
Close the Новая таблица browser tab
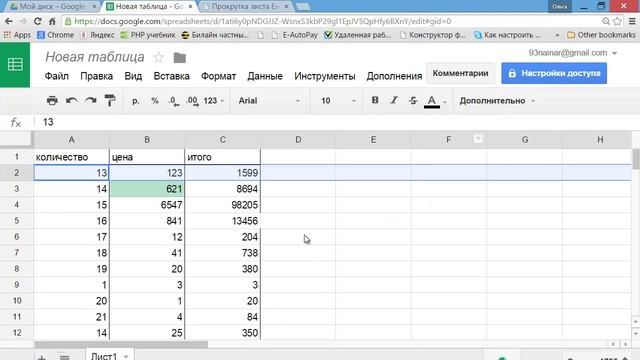point(190,7)
